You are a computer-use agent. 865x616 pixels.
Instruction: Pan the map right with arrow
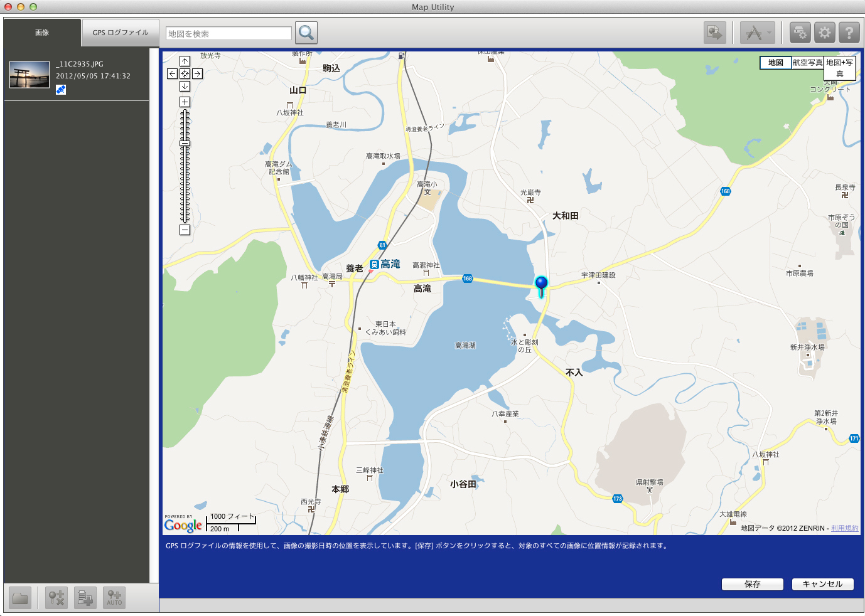(197, 73)
